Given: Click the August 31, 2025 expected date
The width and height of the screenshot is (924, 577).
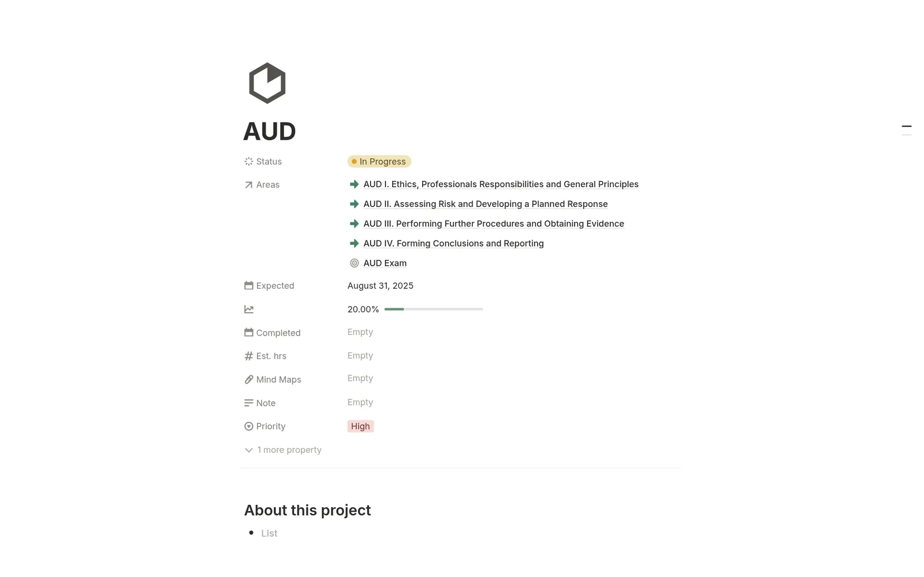Looking at the screenshot, I should pyautogui.click(x=381, y=286).
